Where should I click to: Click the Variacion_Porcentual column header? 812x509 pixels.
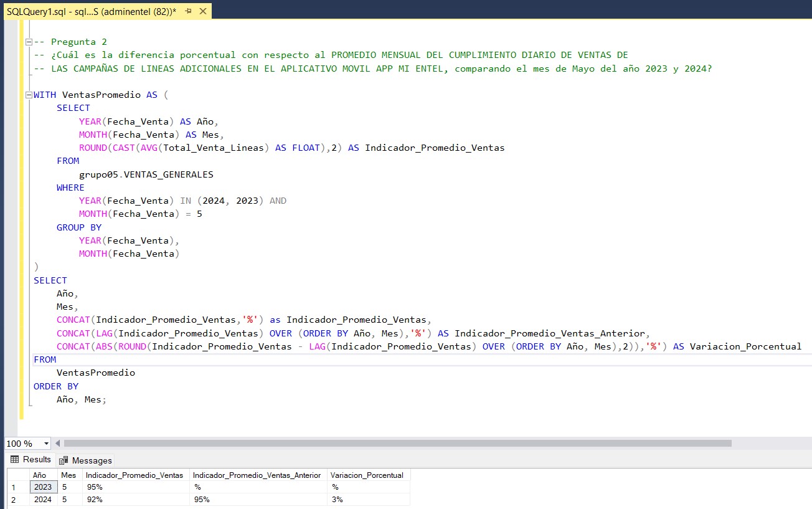(x=367, y=475)
